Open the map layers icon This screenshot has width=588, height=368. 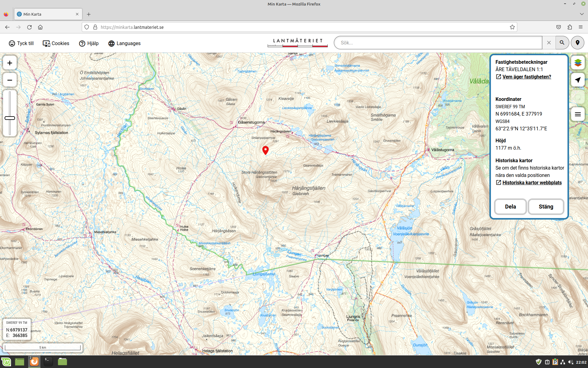(578, 63)
